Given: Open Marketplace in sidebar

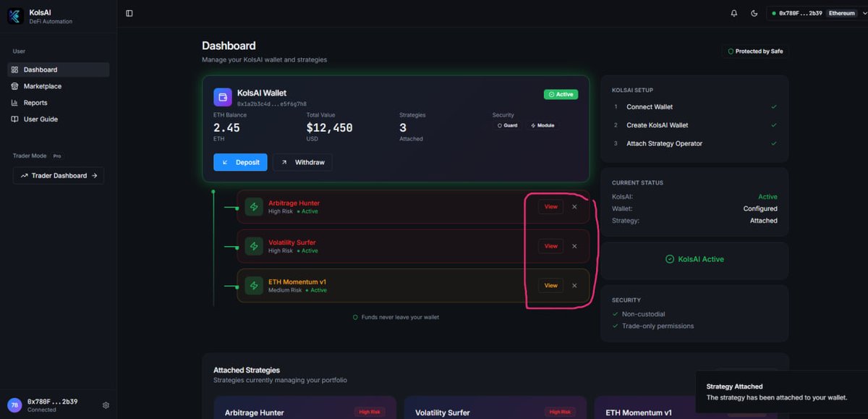Looking at the screenshot, I should click(59, 86).
